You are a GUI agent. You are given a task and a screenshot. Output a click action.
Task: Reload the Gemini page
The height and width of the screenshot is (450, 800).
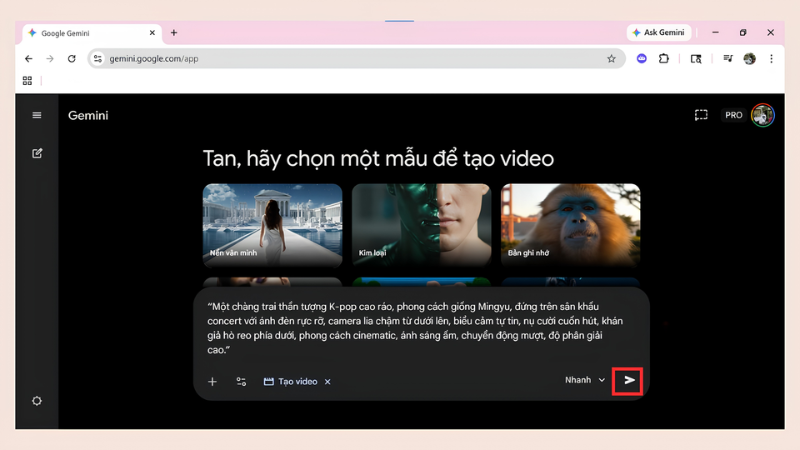click(x=71, y=59)
